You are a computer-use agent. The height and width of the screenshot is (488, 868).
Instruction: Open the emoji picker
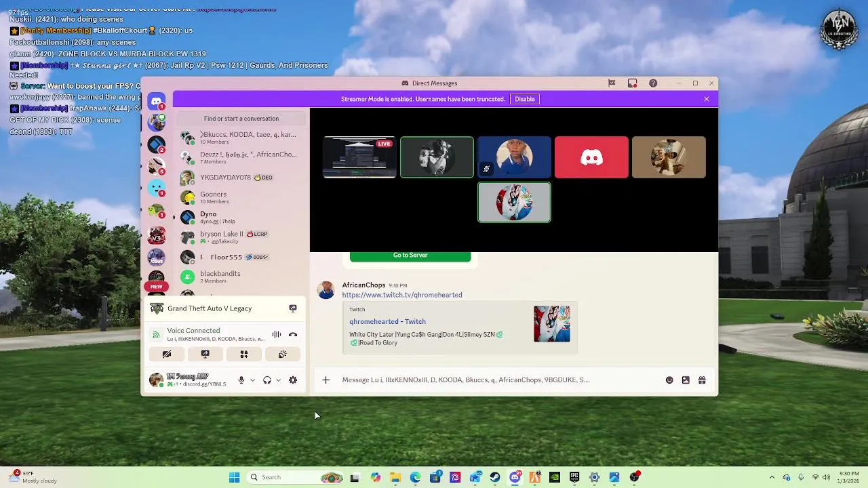point(669,380)
